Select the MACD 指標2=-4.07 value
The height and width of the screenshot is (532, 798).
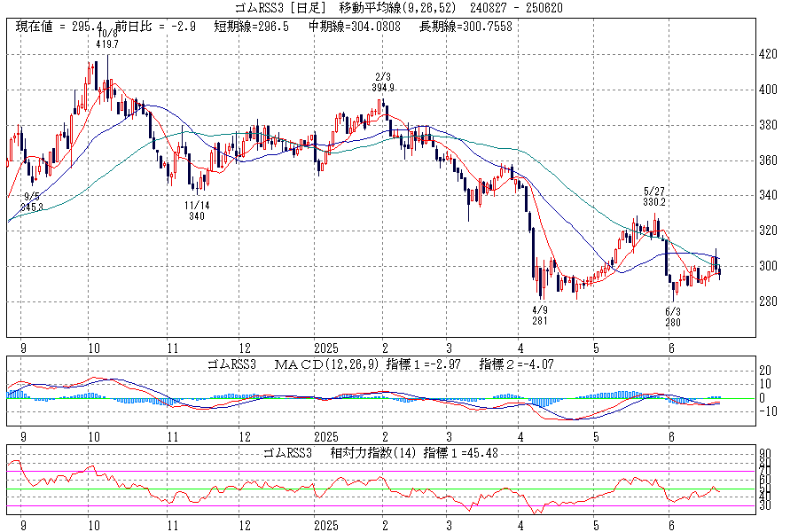518,364
